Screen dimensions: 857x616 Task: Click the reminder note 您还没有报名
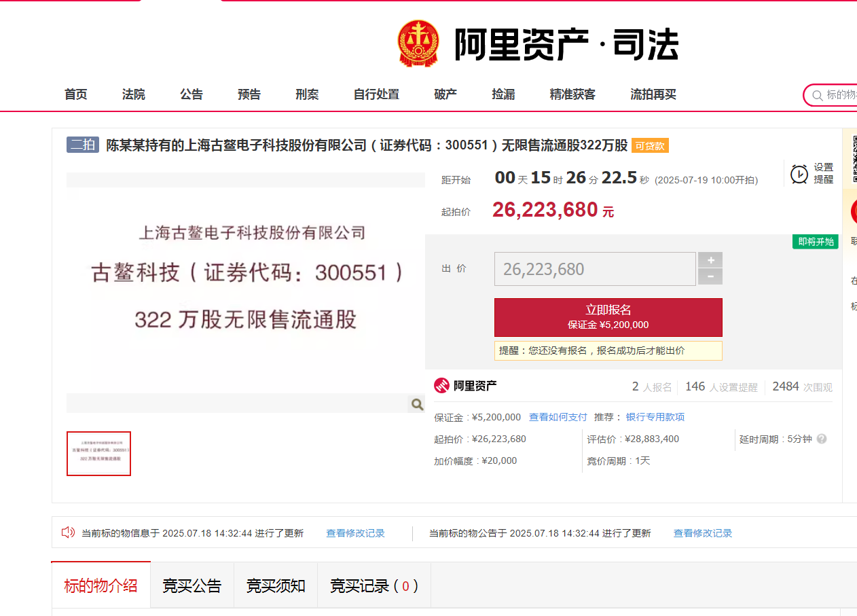point(608,350)
